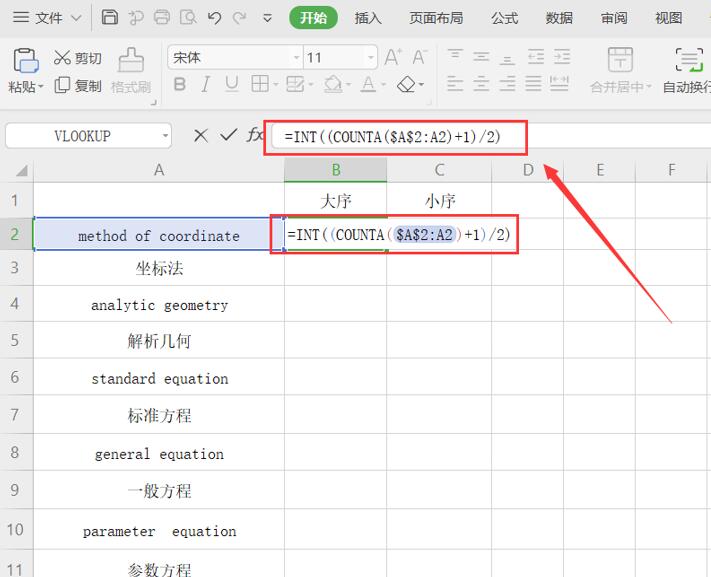Confirm formula with checkmark
This screenshot has width=711, height=577.
[x=228, y=135]
